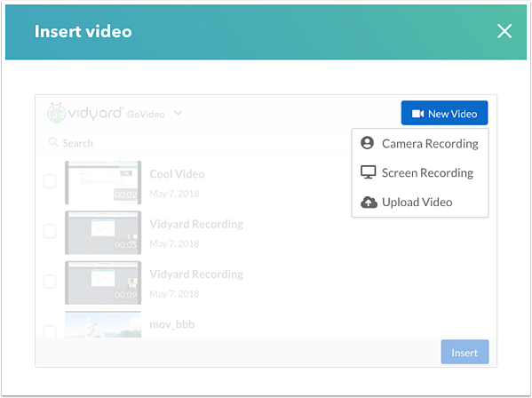Tick the checkbox for the 00:05 Vidyard Recording
532x398 pixels.
[x=50, y=231]
